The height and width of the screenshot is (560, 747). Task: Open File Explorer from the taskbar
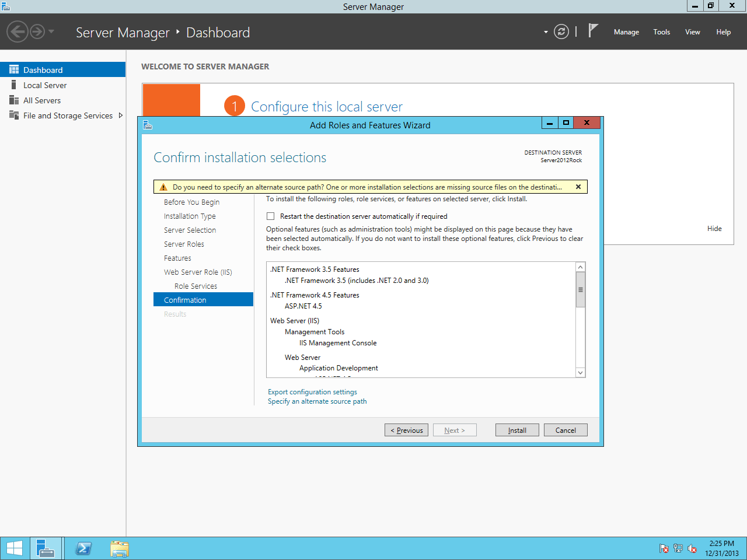(120, 548)
